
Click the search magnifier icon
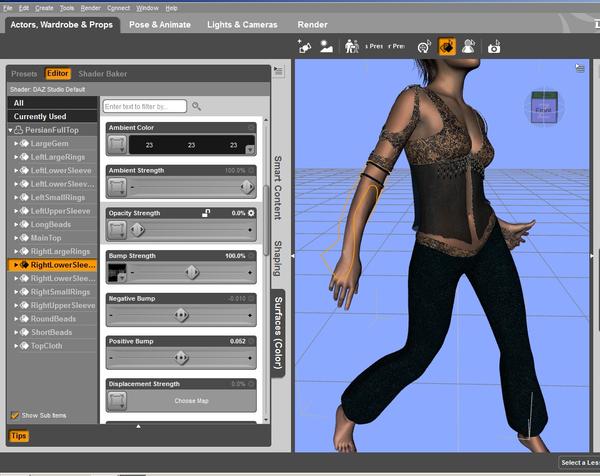(x=196, y=106)
